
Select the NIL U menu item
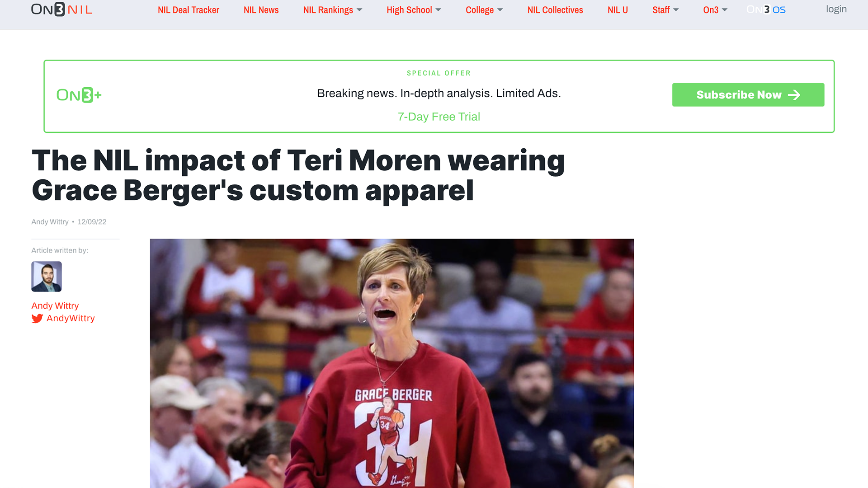618,10
